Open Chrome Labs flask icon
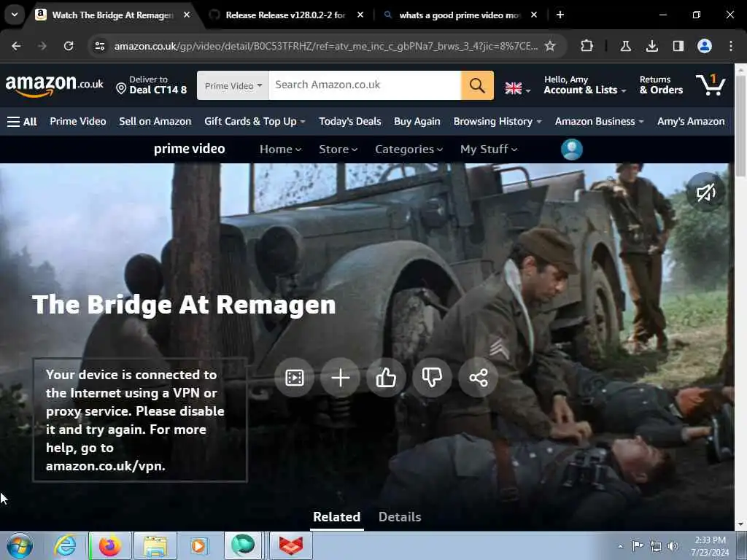The width and height of the screenshot is (747, 560). pos(625,46)
